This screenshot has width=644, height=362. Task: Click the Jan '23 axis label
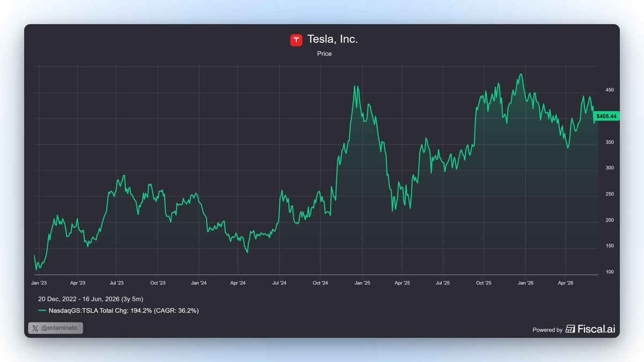coord(39,283)
